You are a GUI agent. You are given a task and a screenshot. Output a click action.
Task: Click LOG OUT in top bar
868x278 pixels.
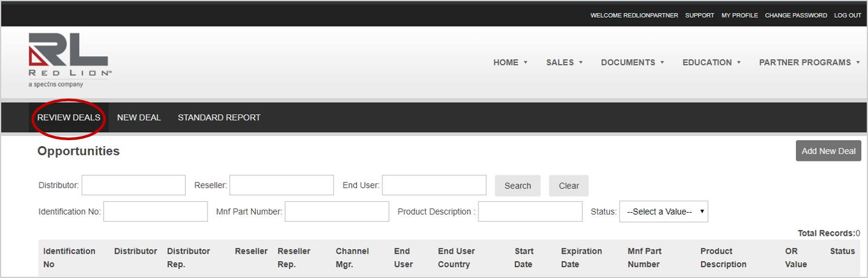(x=847, y=15)
